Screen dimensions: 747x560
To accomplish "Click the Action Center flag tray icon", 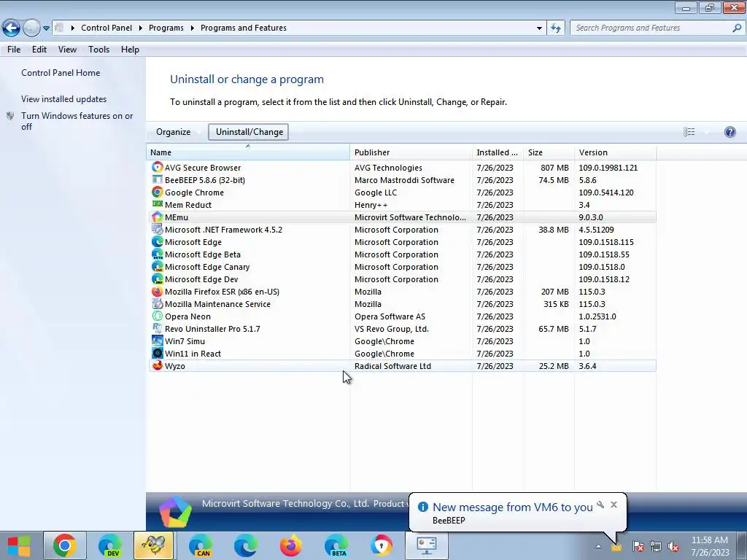I will (x=638, y=546).
